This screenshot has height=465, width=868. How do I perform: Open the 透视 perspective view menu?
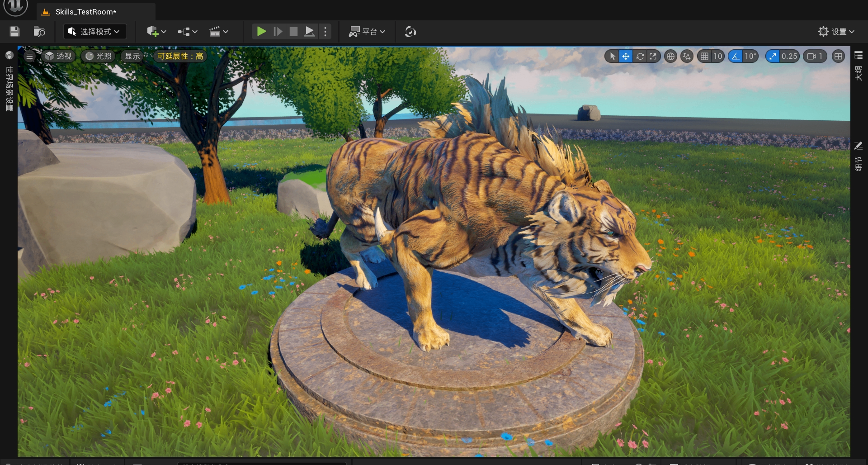click(x=58, y=56)
